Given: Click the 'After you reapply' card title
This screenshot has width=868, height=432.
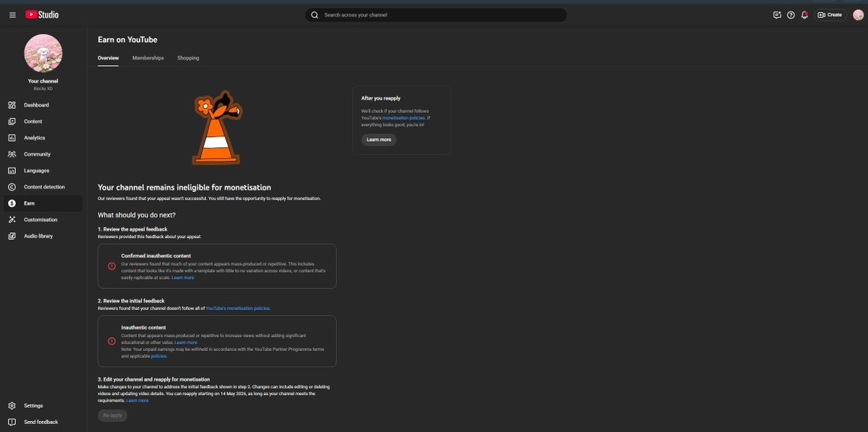Looking at the screenshot, I should point(381,98).
